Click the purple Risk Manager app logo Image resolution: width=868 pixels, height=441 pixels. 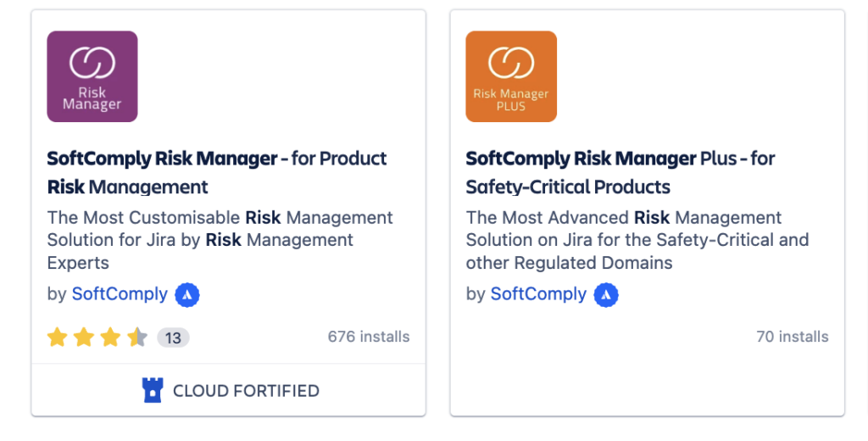tap(92, 76)
